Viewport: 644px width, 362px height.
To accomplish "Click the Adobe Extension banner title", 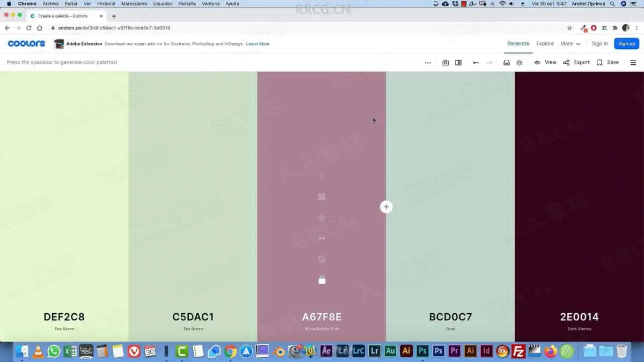I will pos(84,44).
